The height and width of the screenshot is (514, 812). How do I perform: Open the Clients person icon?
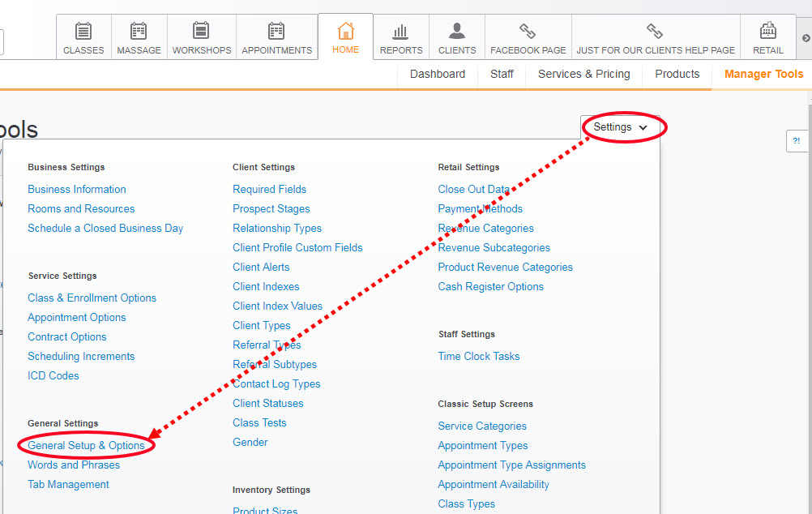click(457, 31)
